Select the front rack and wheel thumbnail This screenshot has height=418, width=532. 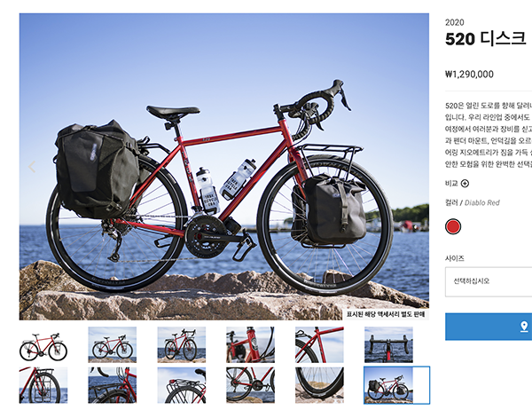point(43,385)
